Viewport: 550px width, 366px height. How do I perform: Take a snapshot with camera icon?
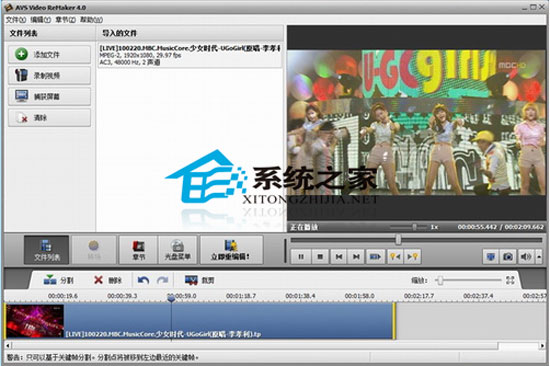point(508,257)
